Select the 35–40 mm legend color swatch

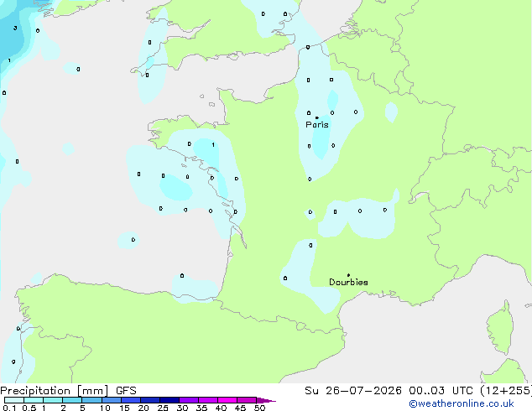(208, 400)
